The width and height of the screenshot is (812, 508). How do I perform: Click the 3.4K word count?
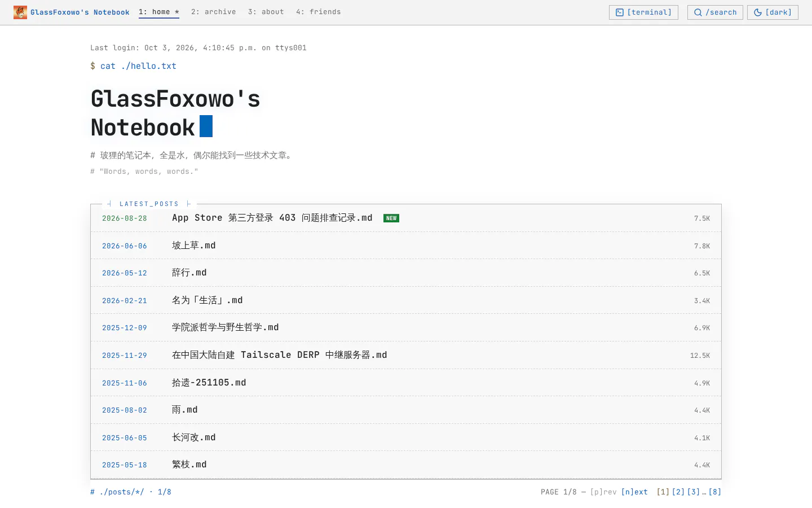[x=702, y=301]
